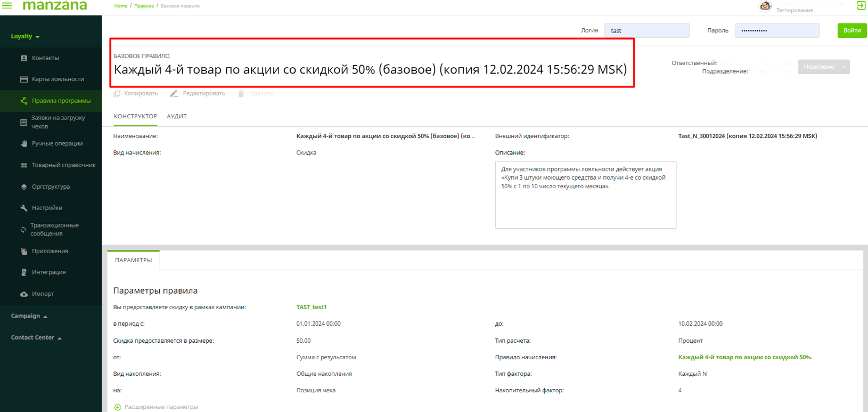Click the user avatar icon
Image resolution: width=868 pixels, height=412 pixels.
click(765, 6)
